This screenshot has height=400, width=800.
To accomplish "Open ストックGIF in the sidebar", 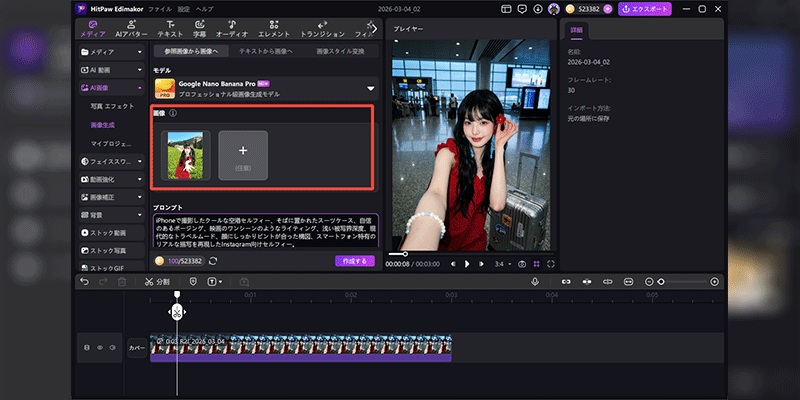I will click(112, 267).
